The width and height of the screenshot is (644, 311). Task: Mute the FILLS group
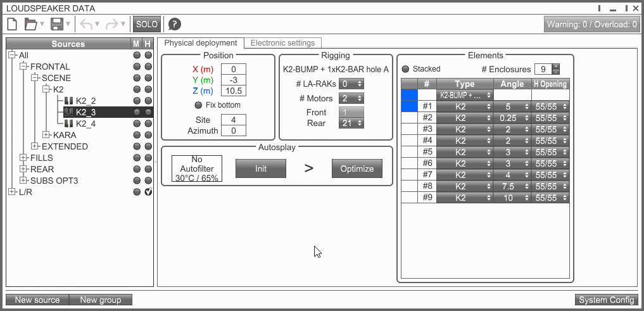pos(137,158)
